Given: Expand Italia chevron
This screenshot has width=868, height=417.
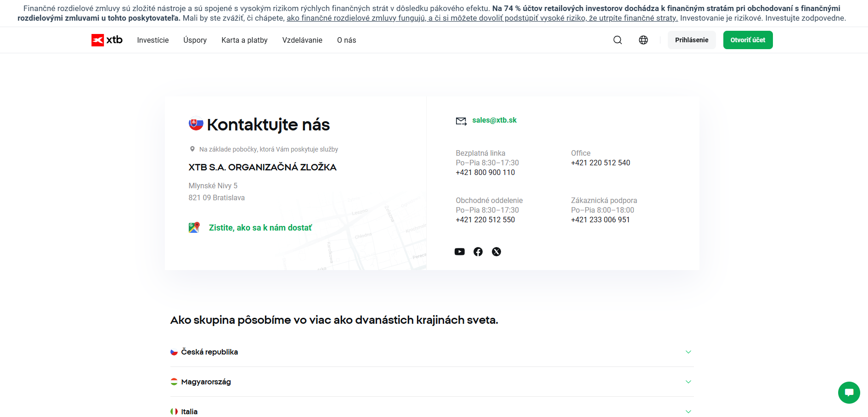Looking at the screenshot, I should click(688, 411).
